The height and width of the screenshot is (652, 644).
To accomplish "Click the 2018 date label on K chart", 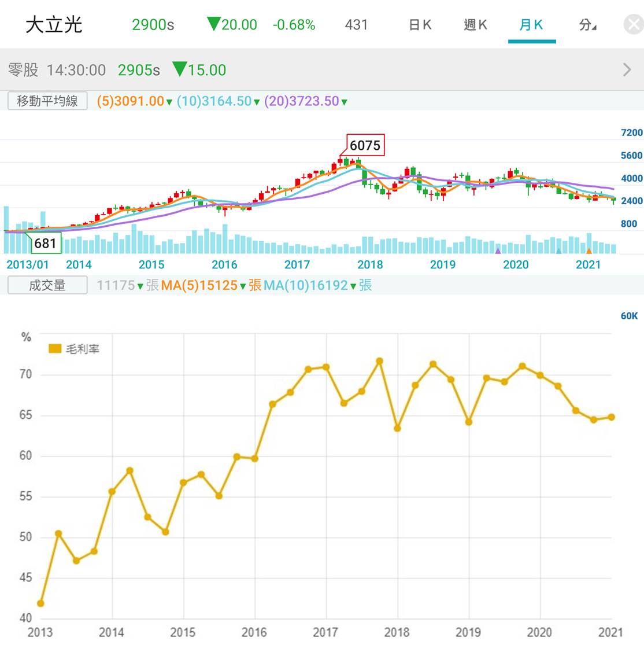I will [x=370, y=264].
